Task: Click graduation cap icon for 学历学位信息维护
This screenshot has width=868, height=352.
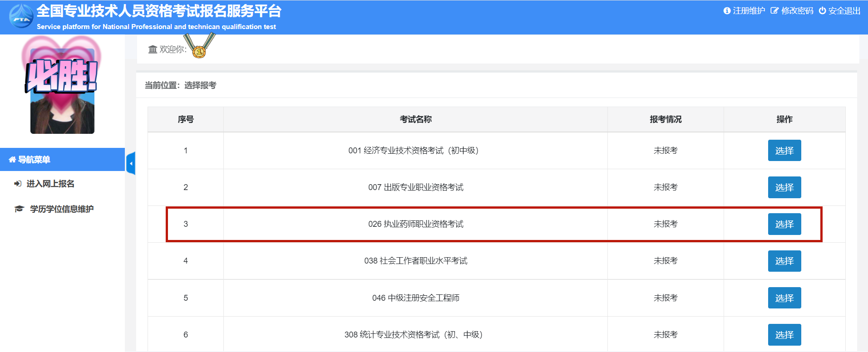Action: pos(19,209)
